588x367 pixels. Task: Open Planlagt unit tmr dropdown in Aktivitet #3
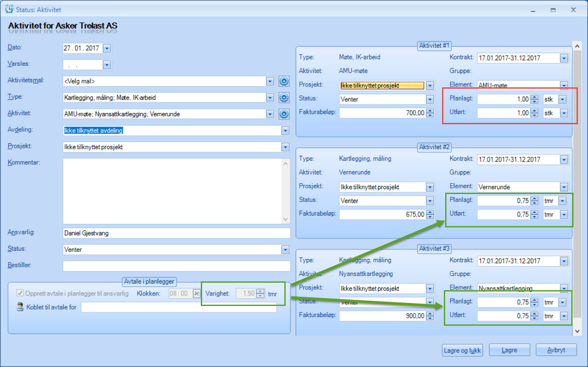click(562, 302)
